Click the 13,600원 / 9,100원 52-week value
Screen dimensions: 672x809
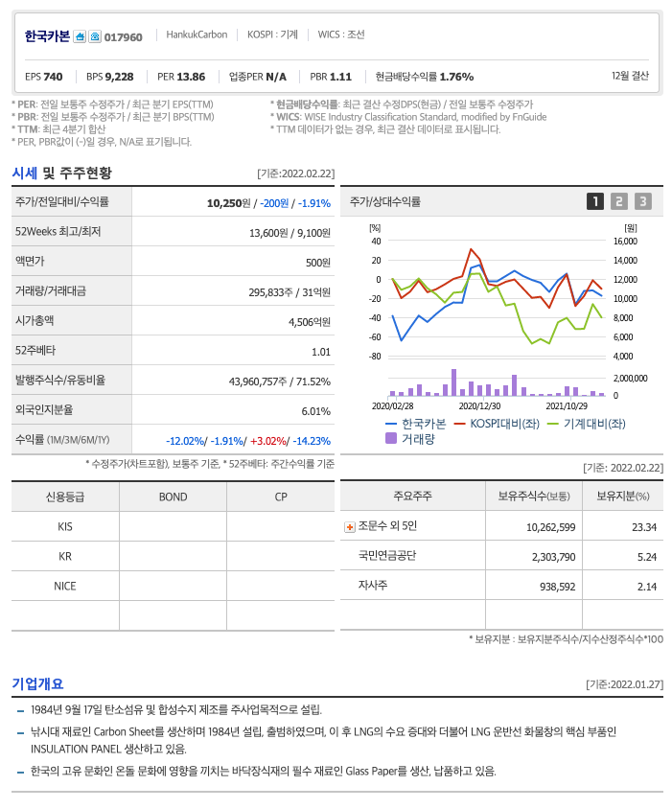click(290, 233)
